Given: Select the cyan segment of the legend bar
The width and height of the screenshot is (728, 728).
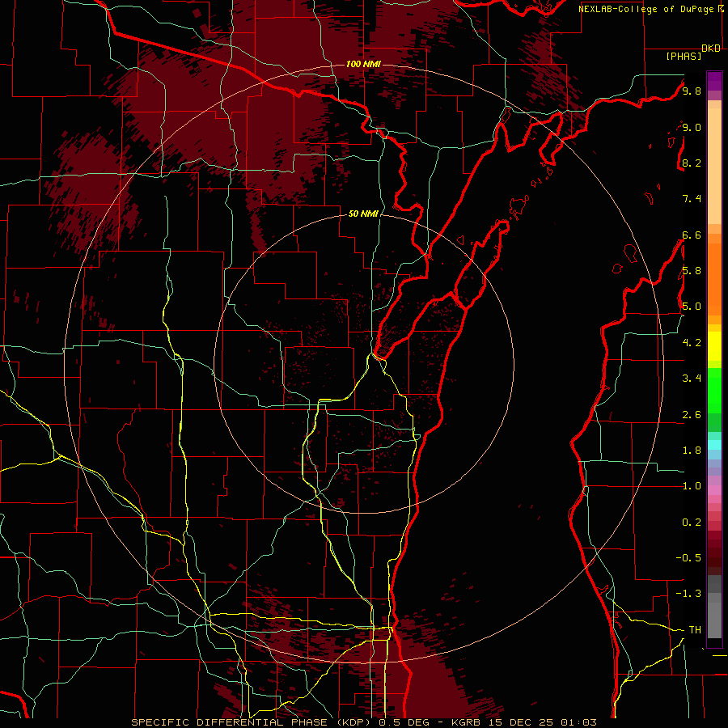Looking at the screenshot, I should [714, 445].
